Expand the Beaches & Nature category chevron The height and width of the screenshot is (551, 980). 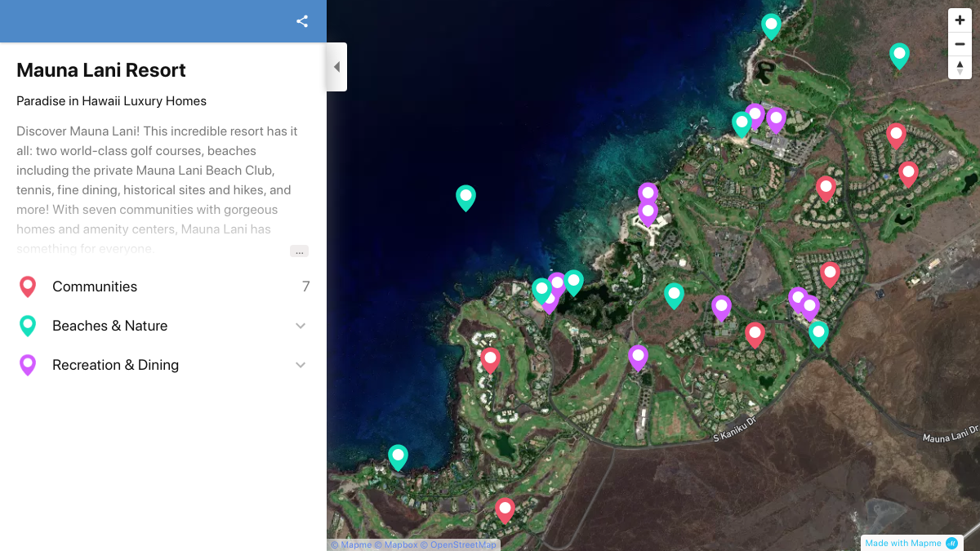tap(301, 325)
